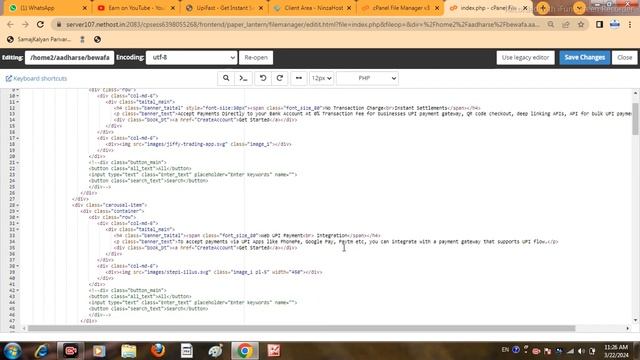Viewport: 640px width, 360px height.
Task: Collapse code fold arrow at line 42
Action: [18, 290]
